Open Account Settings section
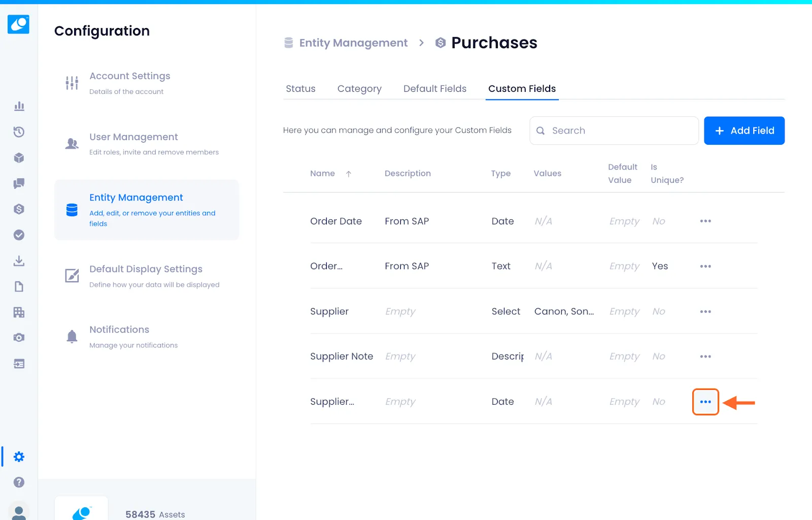The width and height of the screenshot is (812, 520). [147, 83]
